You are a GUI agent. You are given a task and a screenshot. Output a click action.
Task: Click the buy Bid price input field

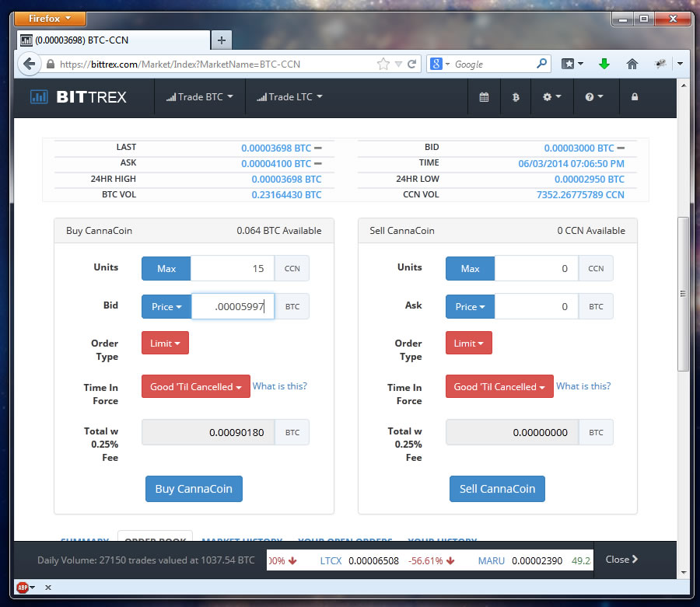tap(233, 306)
